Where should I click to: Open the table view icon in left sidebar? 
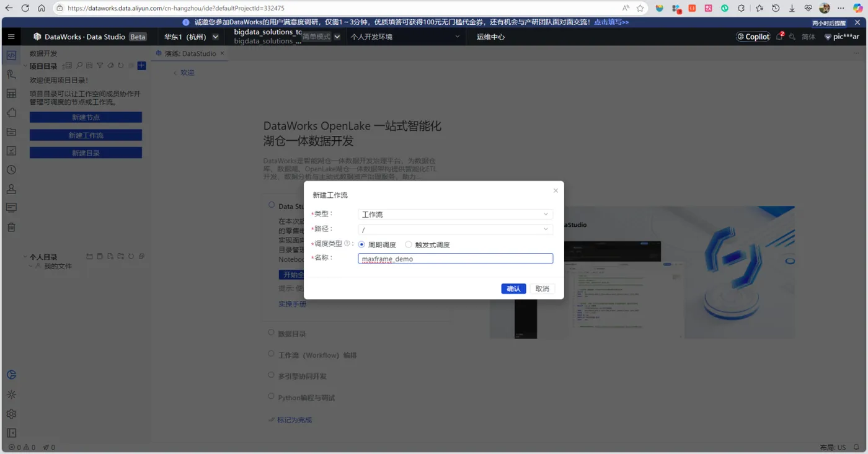point(11,94)
